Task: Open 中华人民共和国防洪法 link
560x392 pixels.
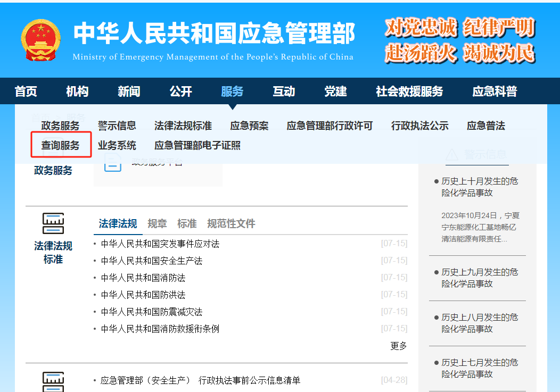Action: (143, 295)
